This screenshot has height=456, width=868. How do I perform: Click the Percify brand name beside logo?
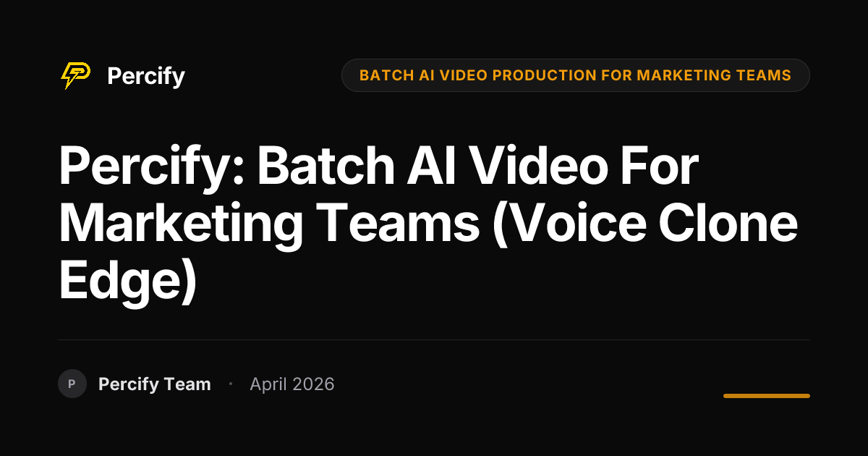click(x=146, y=76)
